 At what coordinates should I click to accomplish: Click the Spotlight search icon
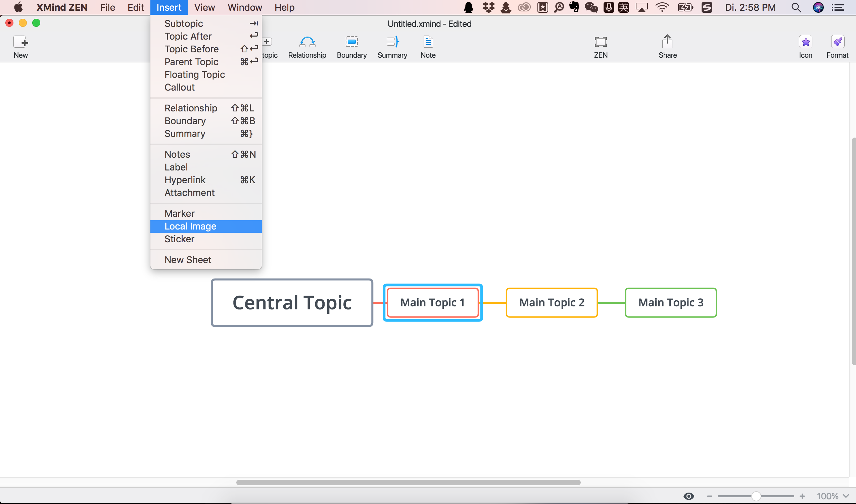click(x=796, y=7)
